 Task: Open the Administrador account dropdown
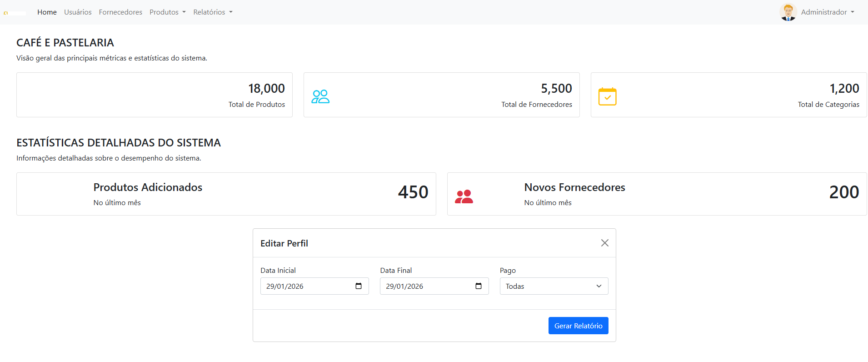pyautogui.click(x=828, y=12)
